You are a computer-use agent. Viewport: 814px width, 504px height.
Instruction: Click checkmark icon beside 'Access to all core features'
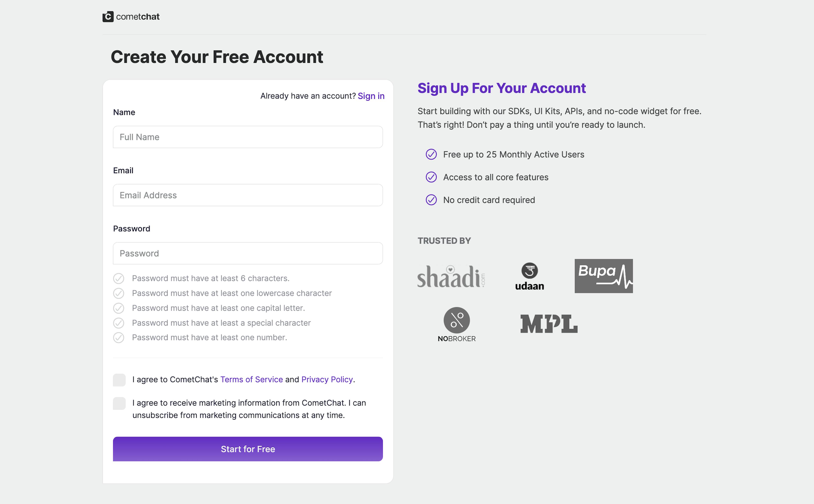click(431, 177)
